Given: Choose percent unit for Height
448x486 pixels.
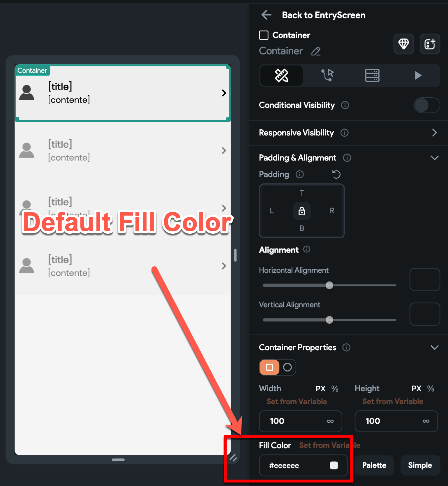Looking at the screenshot, I should point(431,388).
